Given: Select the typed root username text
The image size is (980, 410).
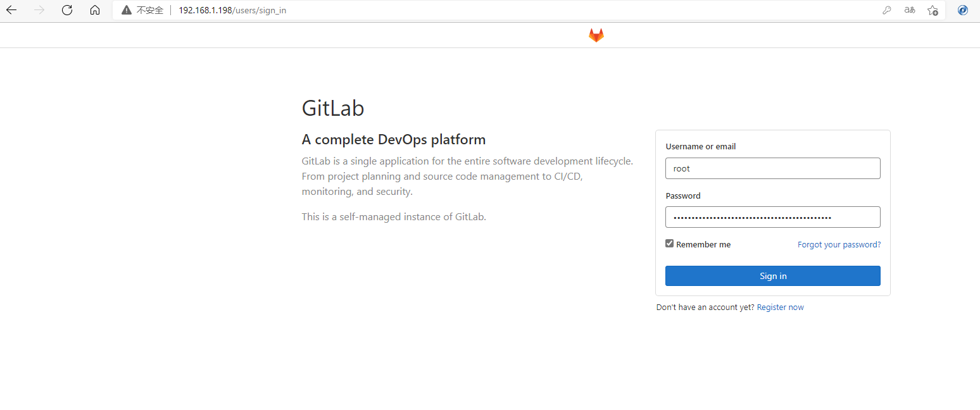Looking at the screenshot, I should (x=681, y=168).
